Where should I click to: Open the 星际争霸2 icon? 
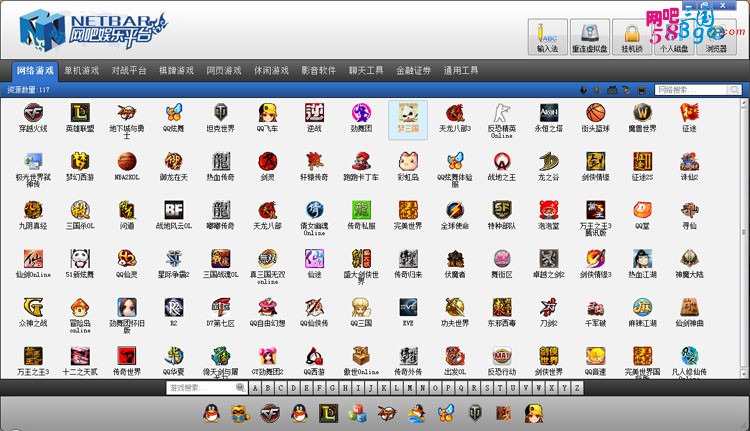(174, 264)
